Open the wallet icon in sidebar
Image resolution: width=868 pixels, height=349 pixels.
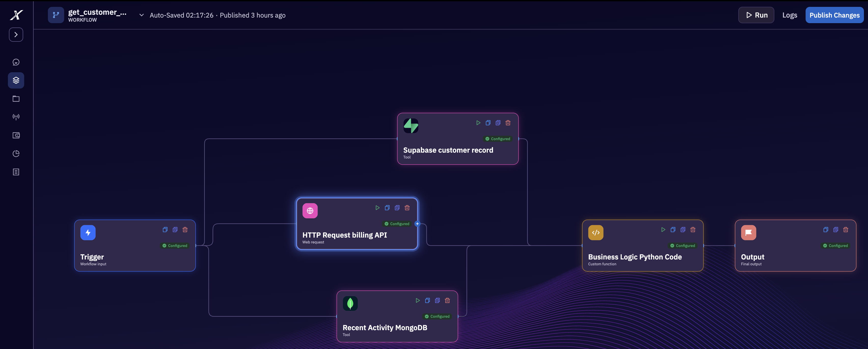coord(16,135)
